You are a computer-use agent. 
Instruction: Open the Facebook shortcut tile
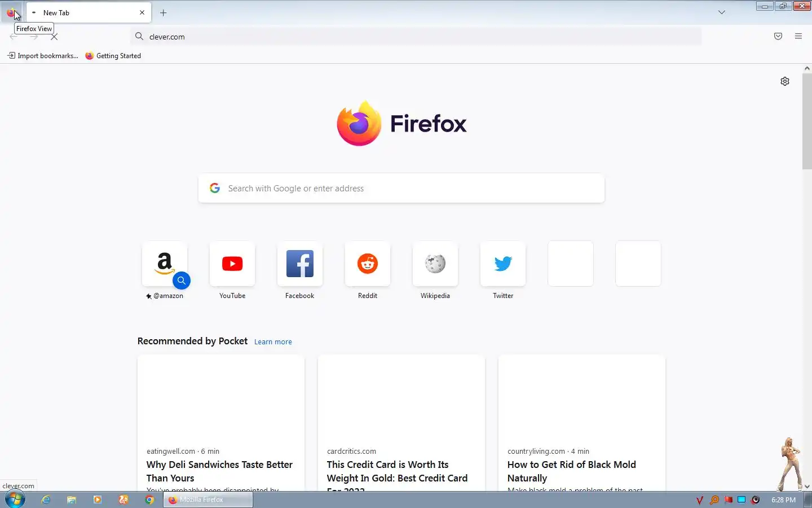300,264
